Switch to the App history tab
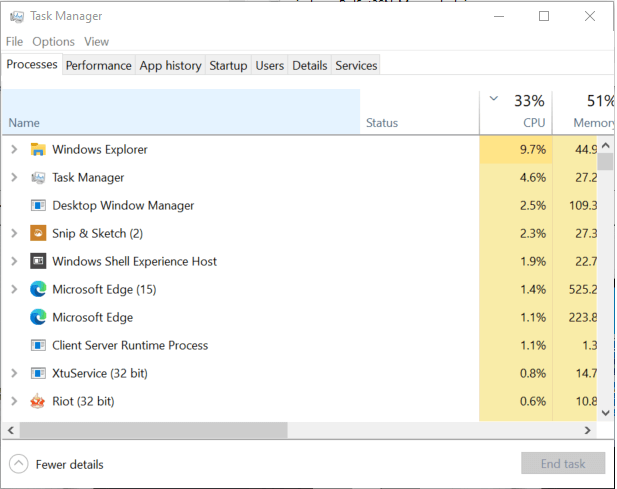 click(x=170, y=65)
